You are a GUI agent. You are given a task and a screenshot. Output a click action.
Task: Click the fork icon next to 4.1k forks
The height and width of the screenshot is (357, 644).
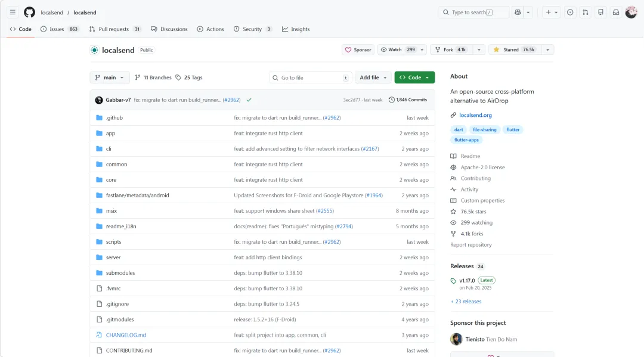[x=453, y=234]
